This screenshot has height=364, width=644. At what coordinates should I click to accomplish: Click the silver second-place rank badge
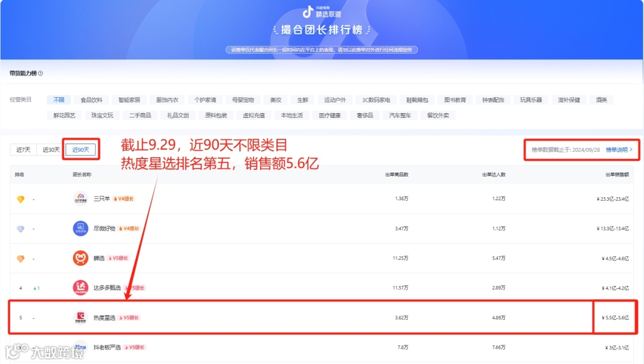[x=20, y=229]
